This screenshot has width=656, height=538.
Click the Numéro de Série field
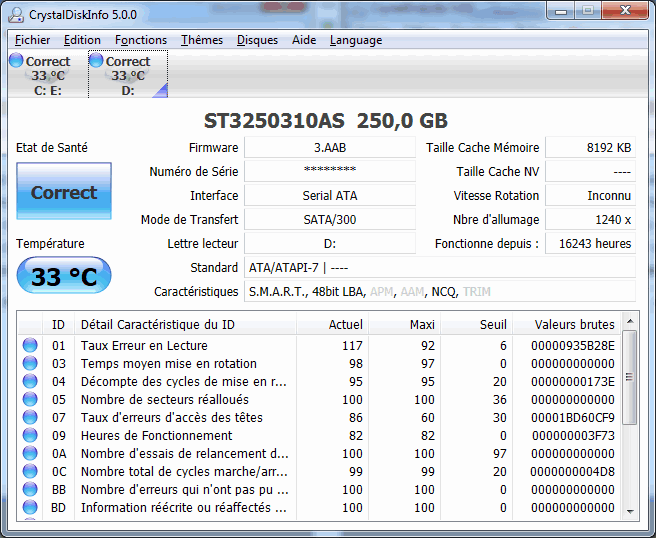329,171
